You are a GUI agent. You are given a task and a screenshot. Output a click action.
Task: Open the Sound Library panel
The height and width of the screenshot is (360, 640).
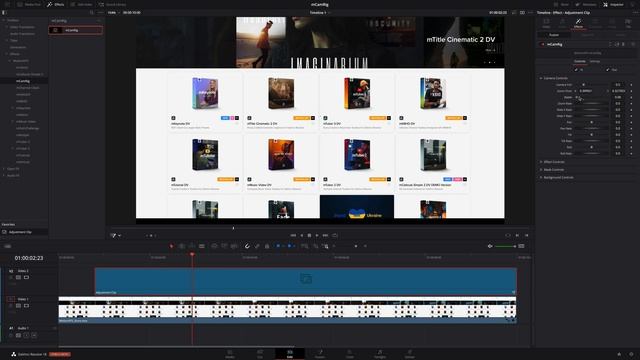click(x=112, y=4)
